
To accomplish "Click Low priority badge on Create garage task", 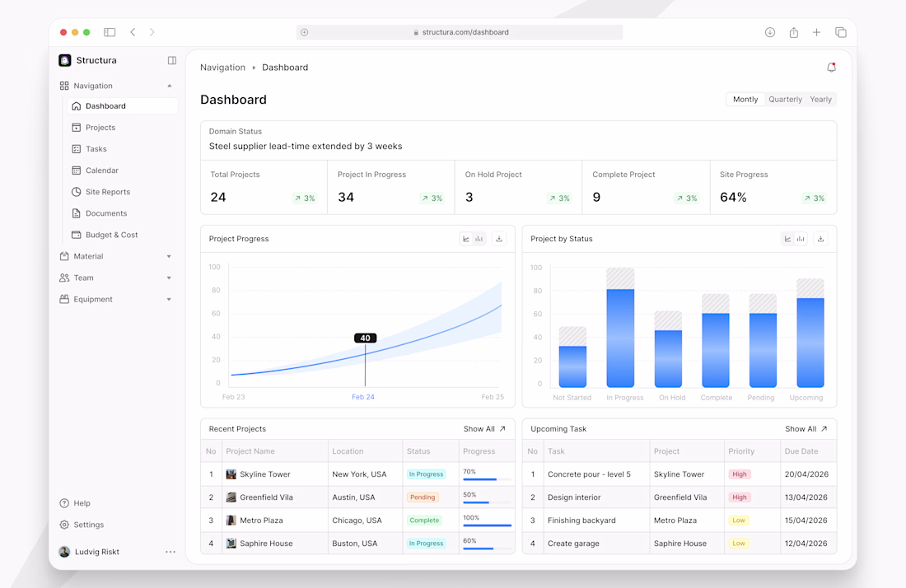I will (739, 544).
